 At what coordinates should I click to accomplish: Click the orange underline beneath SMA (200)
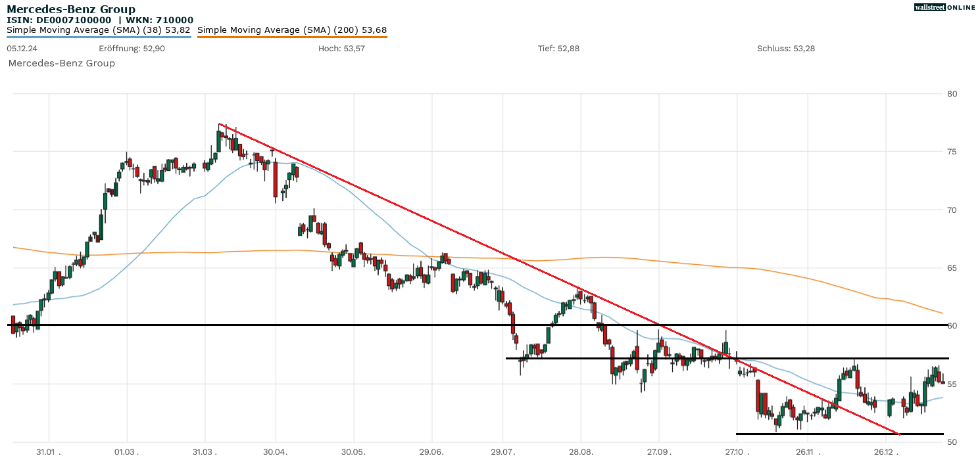coord(291,37)
